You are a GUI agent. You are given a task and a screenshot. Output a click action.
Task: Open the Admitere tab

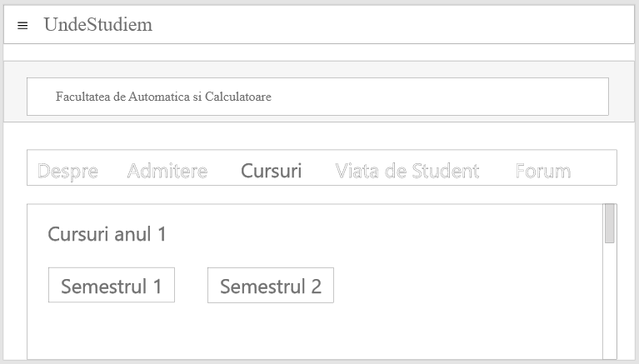(x=167, y=172)
